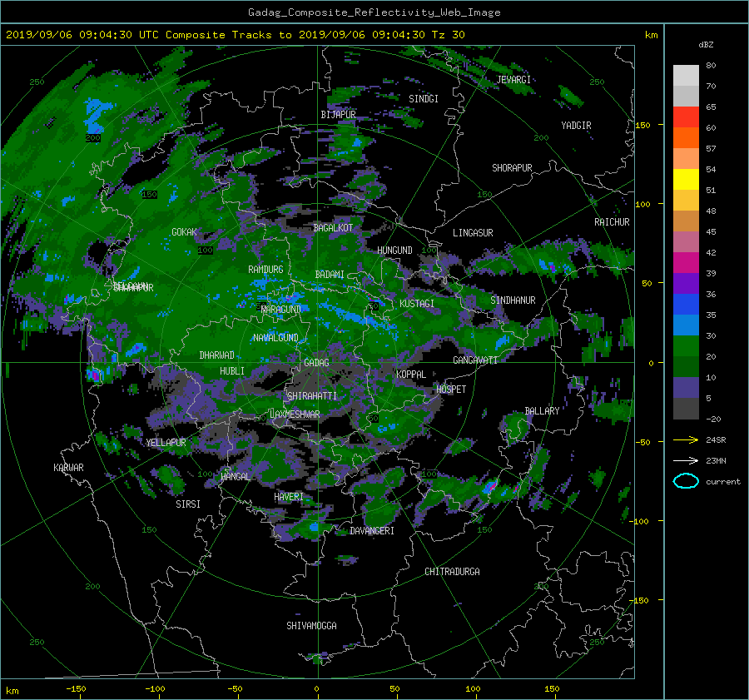Select the RAMDURG label
This screenshot has width=749, height=700.
[265, 270]
